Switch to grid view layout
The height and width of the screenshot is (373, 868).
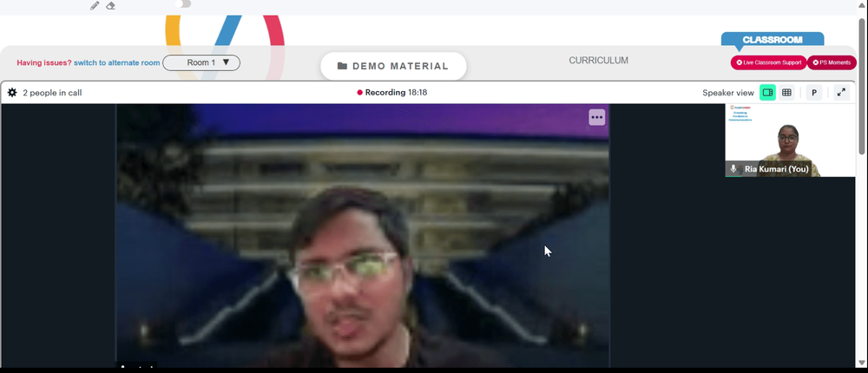tap(786, 93)
